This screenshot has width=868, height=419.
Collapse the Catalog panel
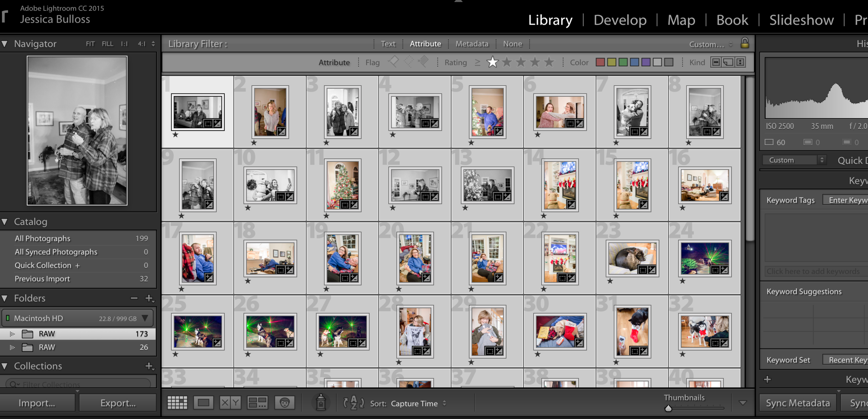tap(5, 222)
